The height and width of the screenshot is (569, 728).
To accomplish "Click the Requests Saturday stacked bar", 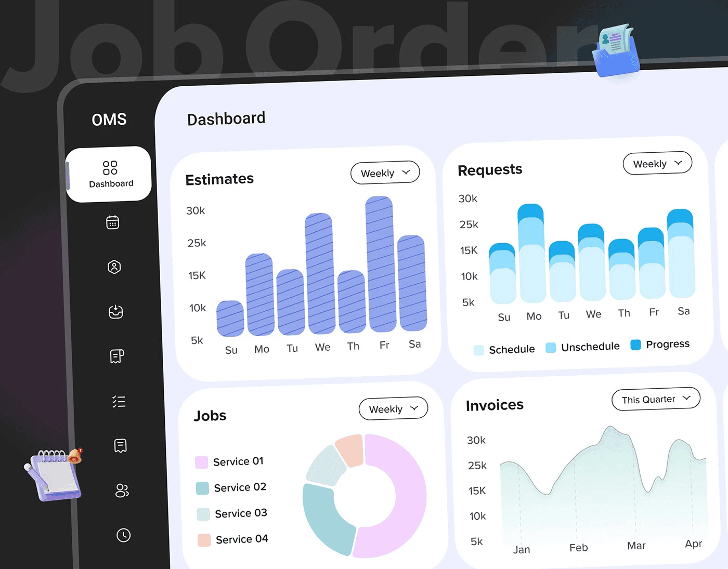I will coord(682,253).
